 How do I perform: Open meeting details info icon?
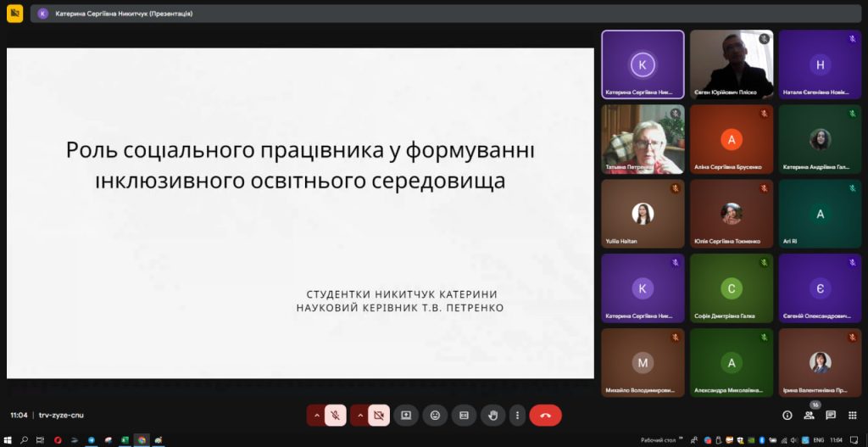(x=787, y=416)
